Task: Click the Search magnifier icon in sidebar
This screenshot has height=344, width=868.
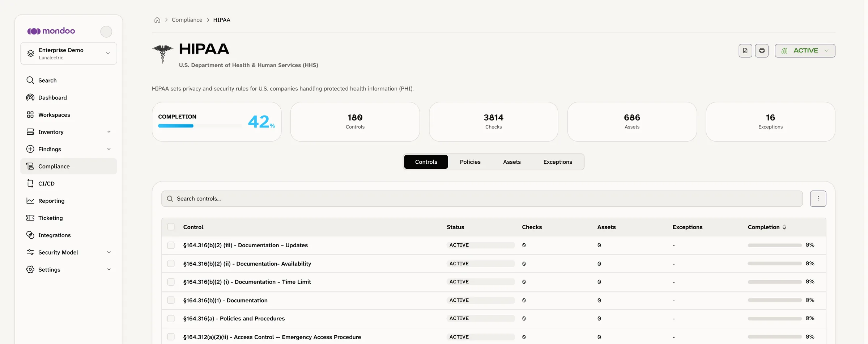Action: pos(30,80)
